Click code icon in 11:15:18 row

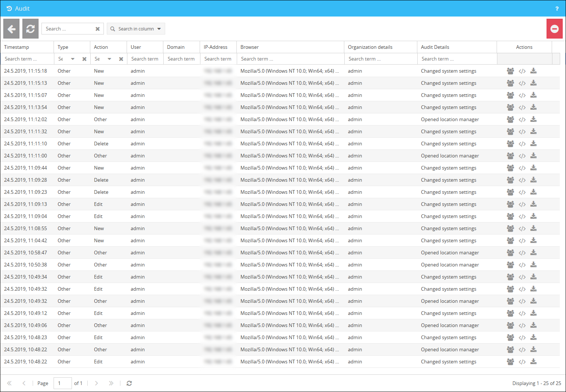click(x=522, y=71)
